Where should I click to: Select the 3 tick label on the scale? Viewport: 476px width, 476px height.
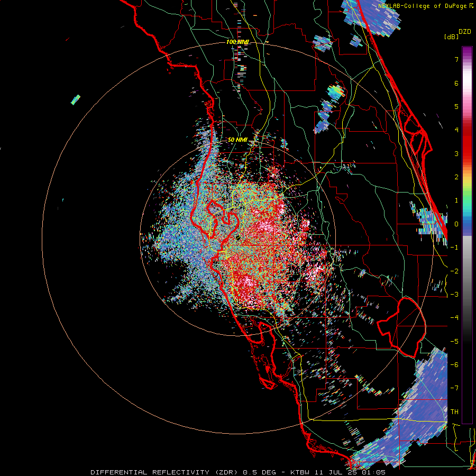point(456,153)
